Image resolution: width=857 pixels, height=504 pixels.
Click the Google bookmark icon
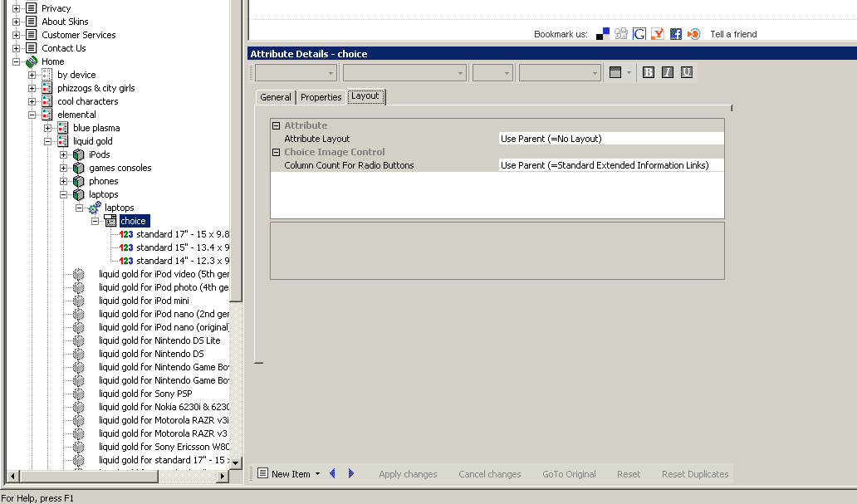click(x=639, y=34)
